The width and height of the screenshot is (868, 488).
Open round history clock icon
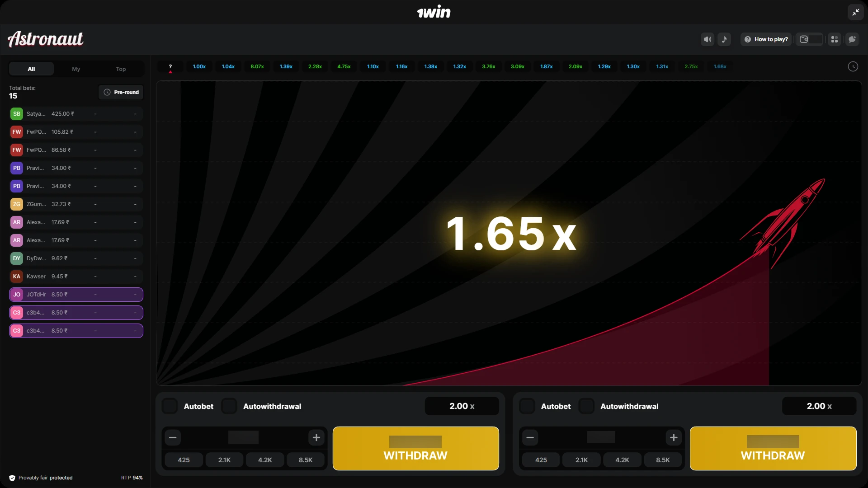(x=853, y=66)
